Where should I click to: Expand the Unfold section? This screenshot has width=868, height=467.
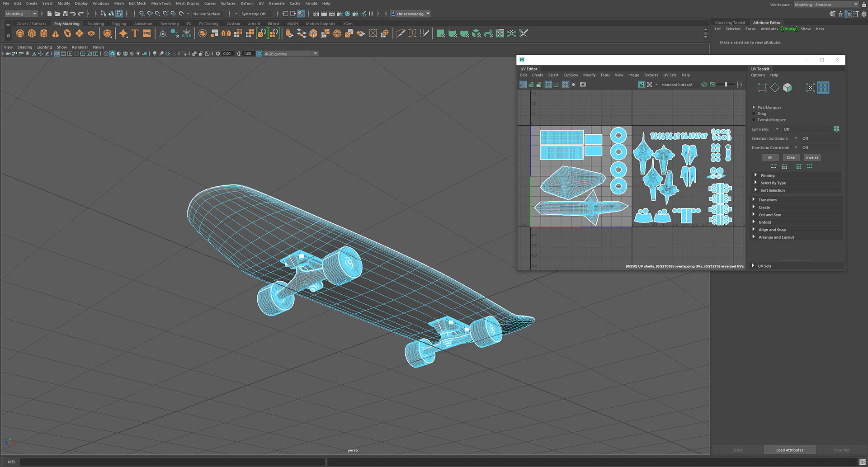[x=764, y=222]
